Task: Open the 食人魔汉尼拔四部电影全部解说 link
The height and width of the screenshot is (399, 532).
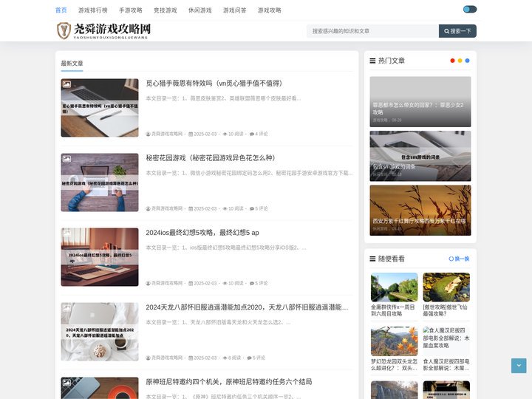Action: 446,365
